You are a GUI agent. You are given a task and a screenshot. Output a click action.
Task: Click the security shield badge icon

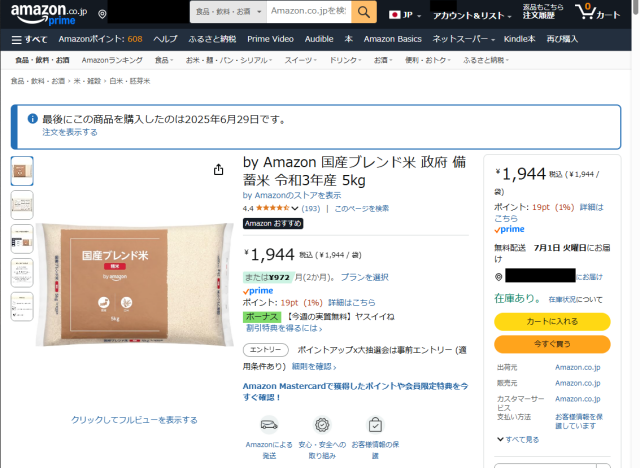pos(322,425)
